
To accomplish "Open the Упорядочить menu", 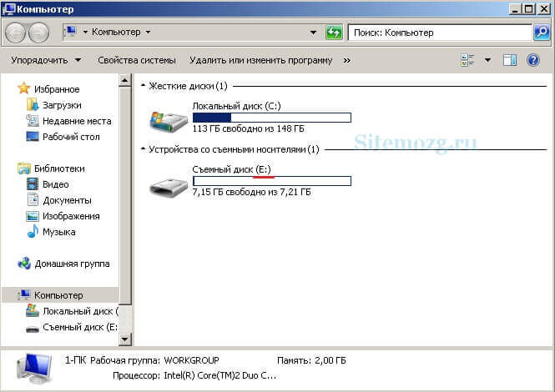I will (46, 60).
